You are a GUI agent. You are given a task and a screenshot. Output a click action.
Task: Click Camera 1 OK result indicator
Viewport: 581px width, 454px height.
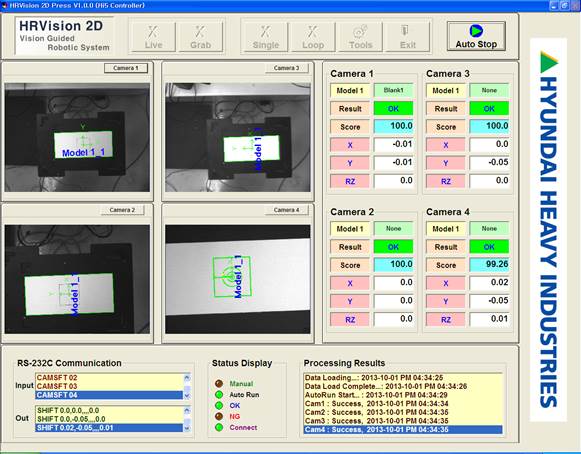(x=393, y=108)
